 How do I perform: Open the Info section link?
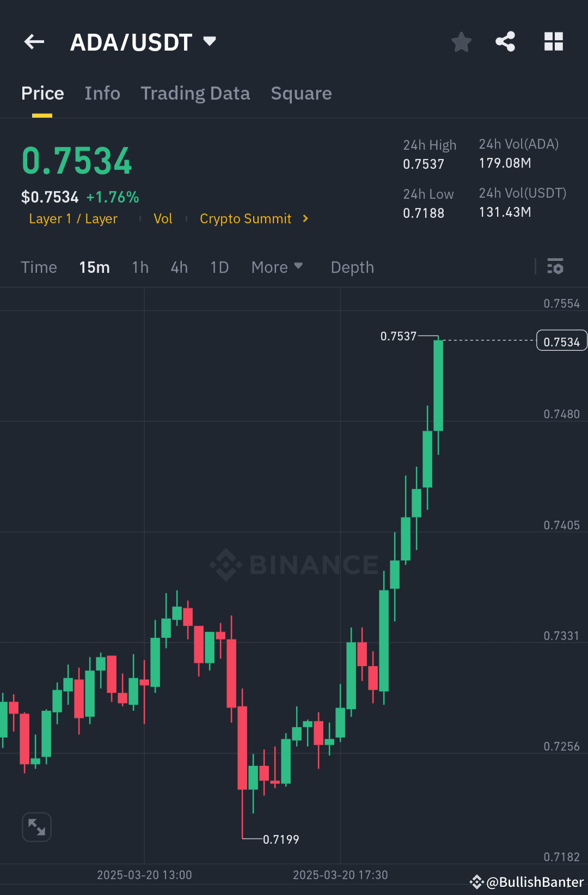point(102,93)
